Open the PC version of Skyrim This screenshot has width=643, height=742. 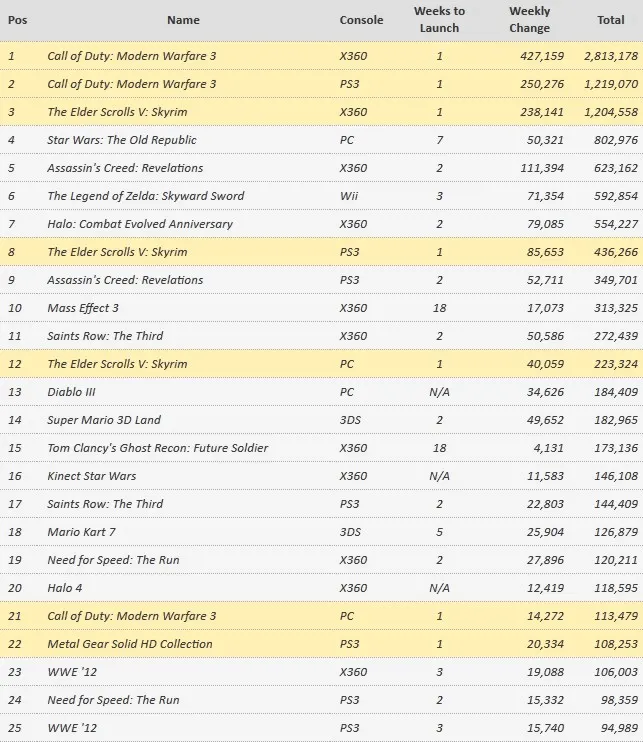(117, 364)
